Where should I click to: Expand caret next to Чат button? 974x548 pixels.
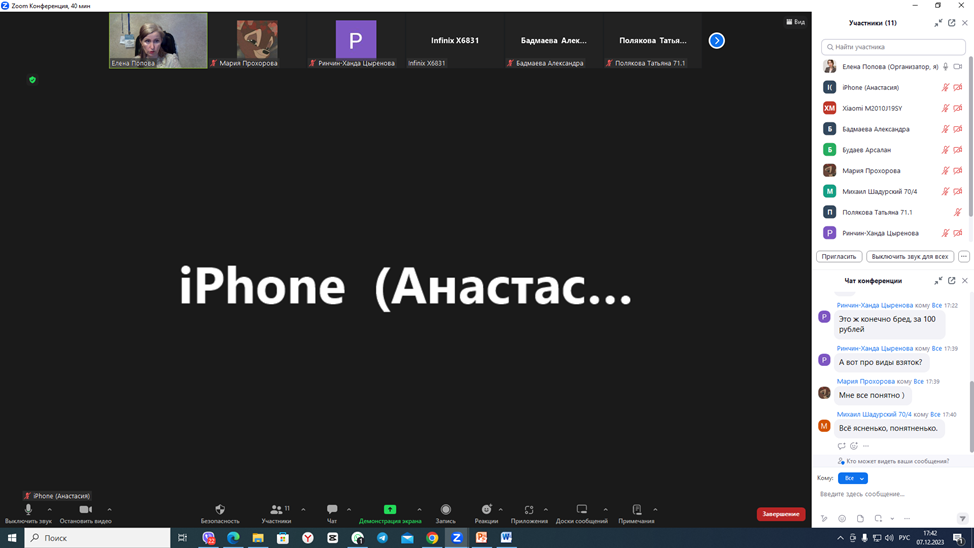point(348,509)
